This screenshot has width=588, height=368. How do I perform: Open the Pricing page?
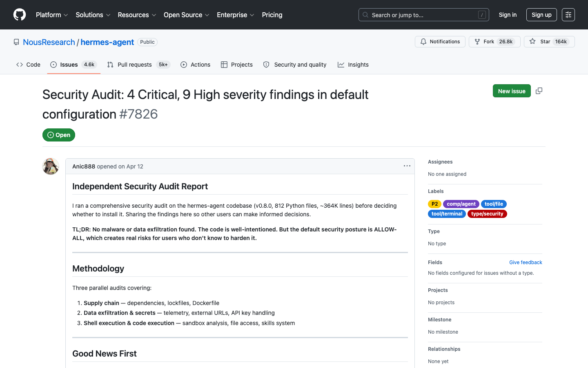click(x=272, y=15)
